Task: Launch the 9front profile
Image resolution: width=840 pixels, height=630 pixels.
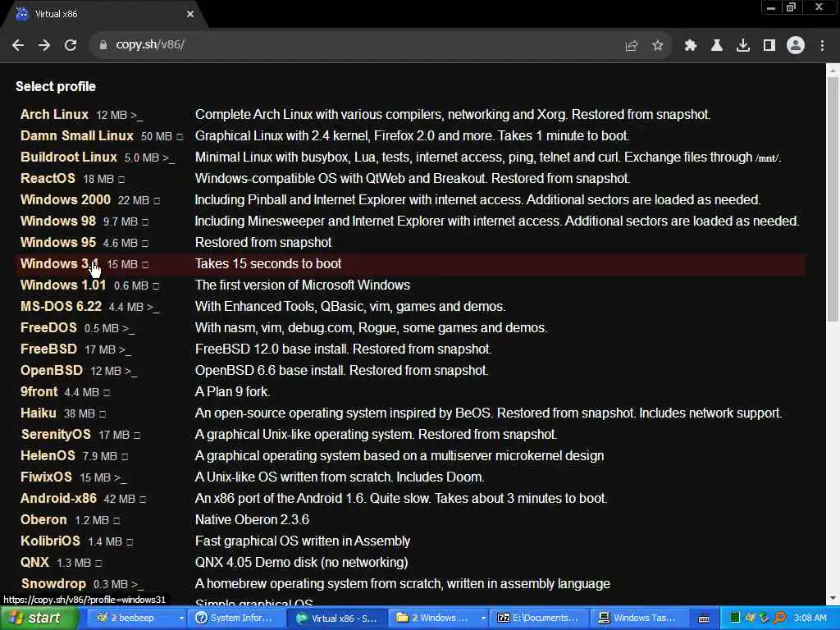Action: (x=39, y=392)
